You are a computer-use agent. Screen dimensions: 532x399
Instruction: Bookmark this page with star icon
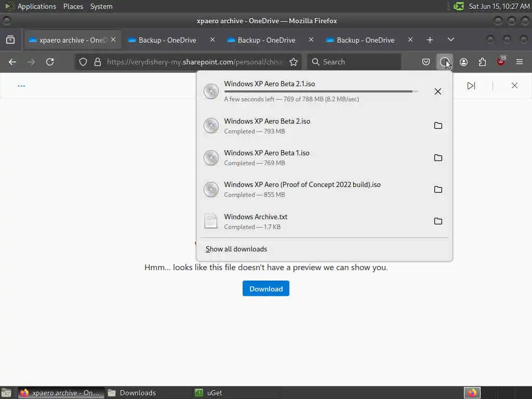[x=294, y=62]
